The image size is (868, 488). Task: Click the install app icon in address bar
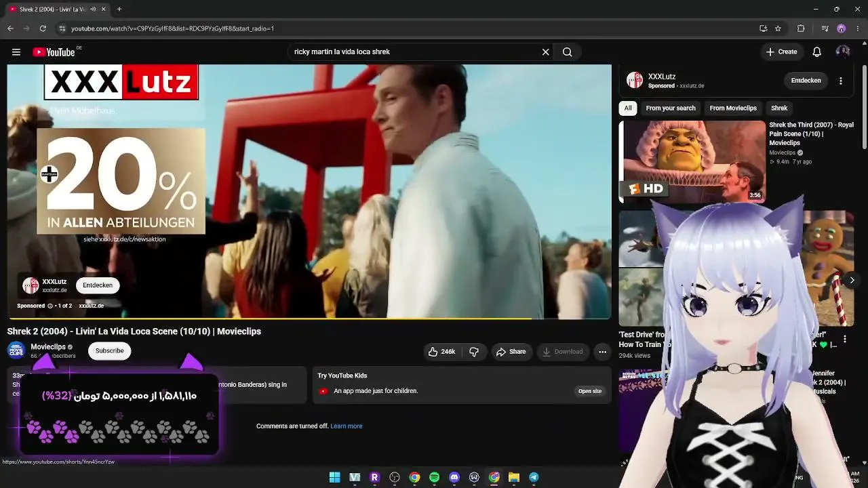click(763, 28)
